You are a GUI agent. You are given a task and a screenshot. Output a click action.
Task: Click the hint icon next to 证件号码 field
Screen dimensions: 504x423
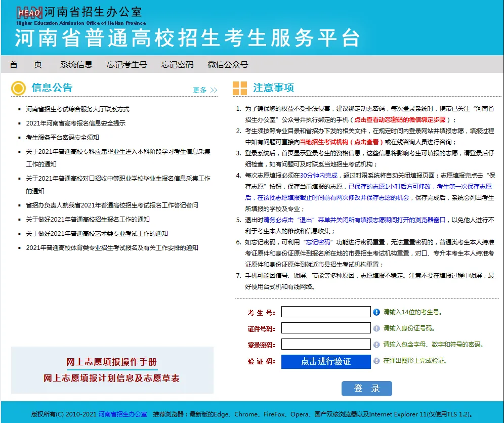click(376, 328)
